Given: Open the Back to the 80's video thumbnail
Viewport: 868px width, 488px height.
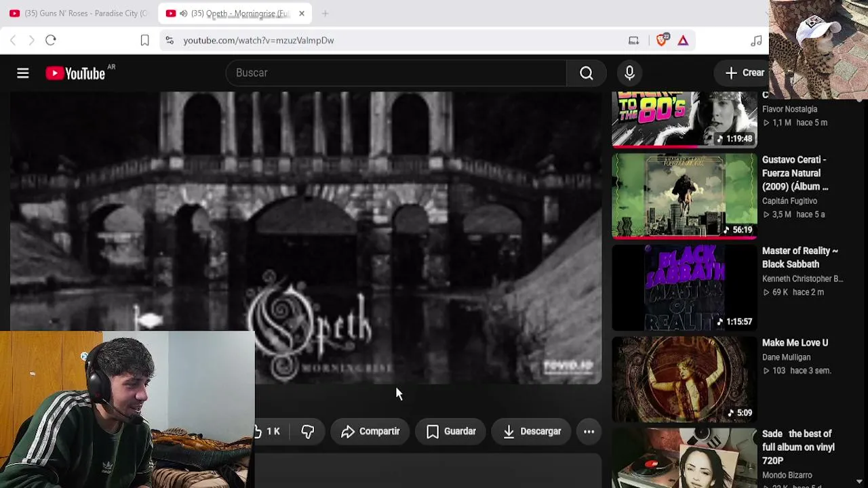Looking at the screenshot, I should click(x=684, y=119).
